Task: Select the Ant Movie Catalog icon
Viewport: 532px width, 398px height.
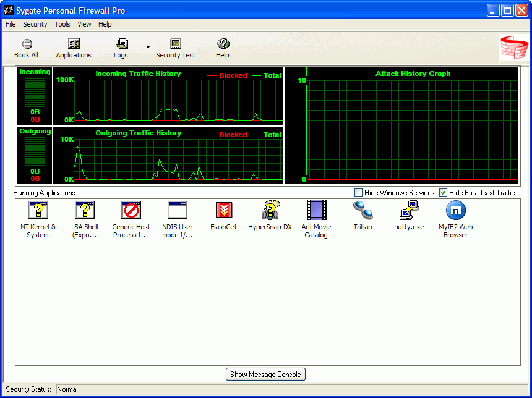Action: click(316, 211)
